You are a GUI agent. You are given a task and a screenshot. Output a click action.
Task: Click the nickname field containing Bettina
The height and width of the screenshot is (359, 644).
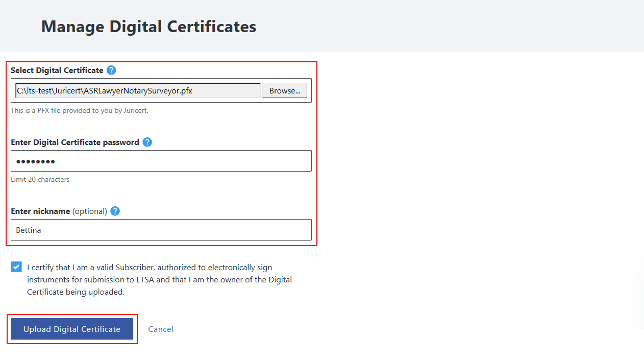pyautogui.click(x=161, y=230)
